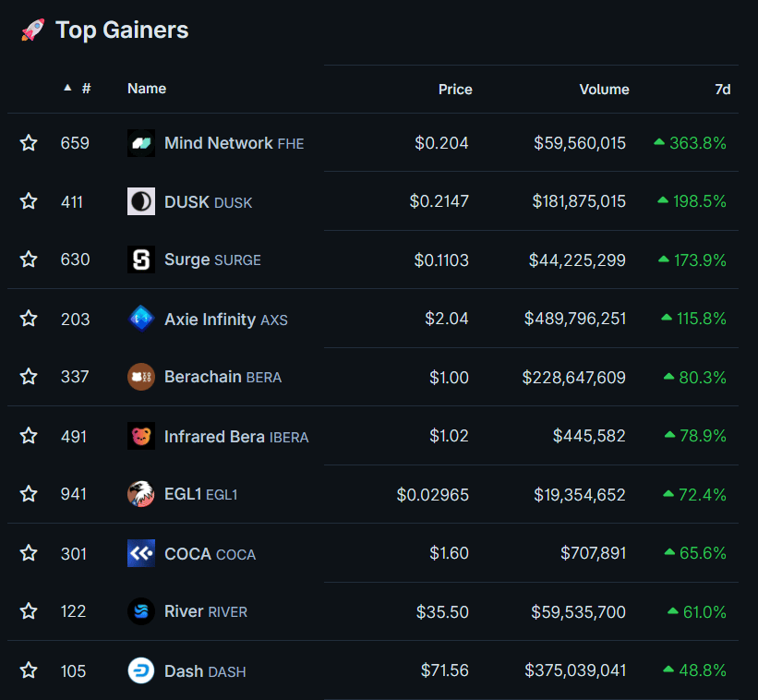This screenshot has height=700, width=758.
Task: Click volume value $375,039,041
Action: [575, 670]
